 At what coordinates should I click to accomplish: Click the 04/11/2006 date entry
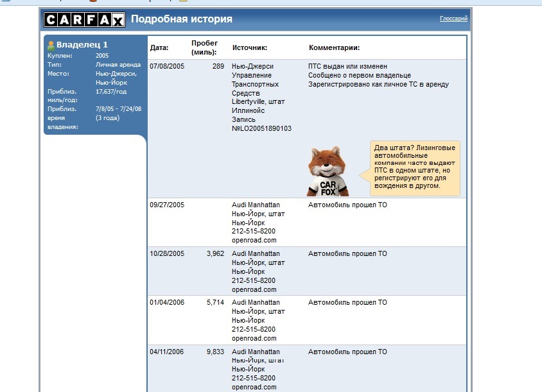(166, 352)
